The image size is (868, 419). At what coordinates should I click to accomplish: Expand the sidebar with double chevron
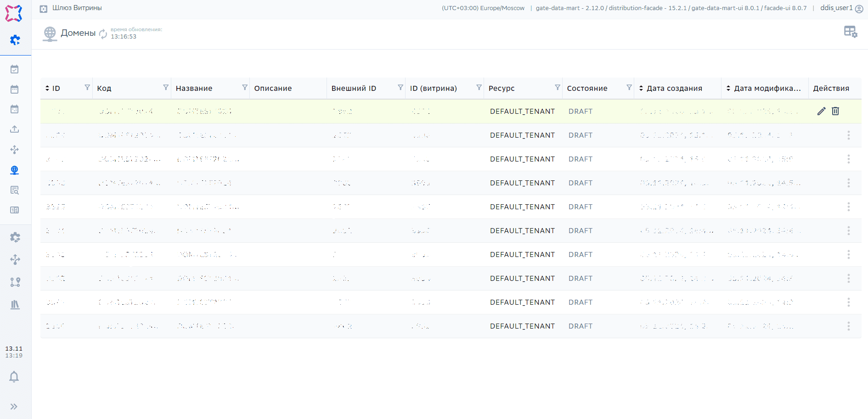click(14, 407)
